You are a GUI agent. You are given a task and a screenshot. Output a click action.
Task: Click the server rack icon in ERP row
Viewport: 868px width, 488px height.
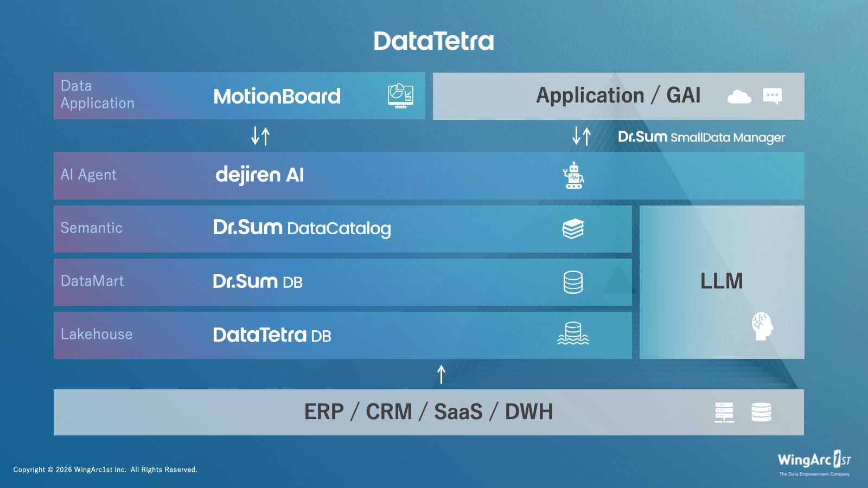[724, 412]
